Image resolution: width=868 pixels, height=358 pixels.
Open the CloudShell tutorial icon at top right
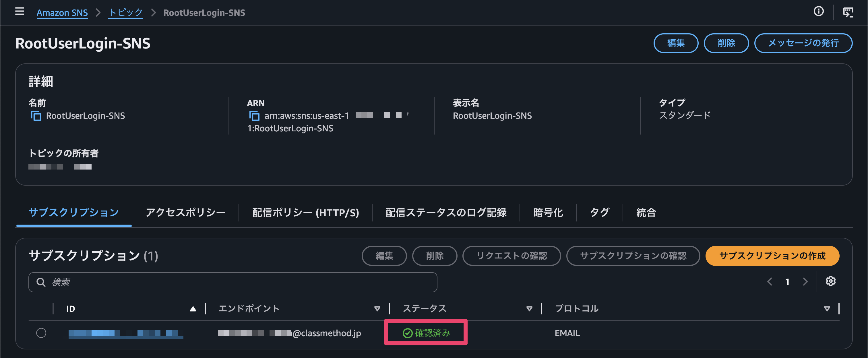pyautogui.click(x=848, y=12)
